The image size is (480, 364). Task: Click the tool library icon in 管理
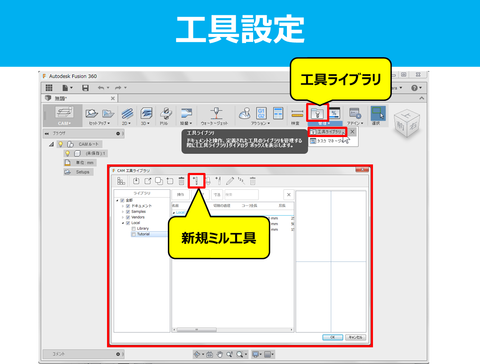pos(317,113)
